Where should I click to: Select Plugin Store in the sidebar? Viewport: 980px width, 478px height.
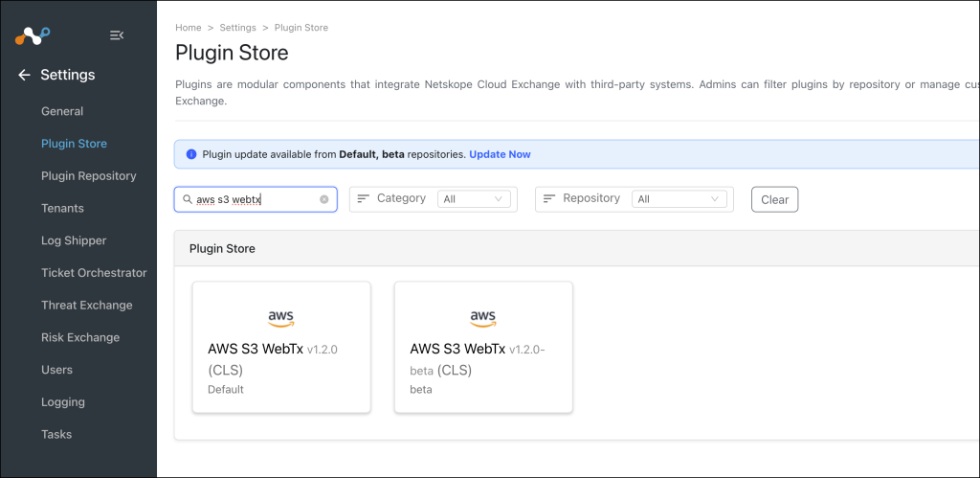point(74,144)
